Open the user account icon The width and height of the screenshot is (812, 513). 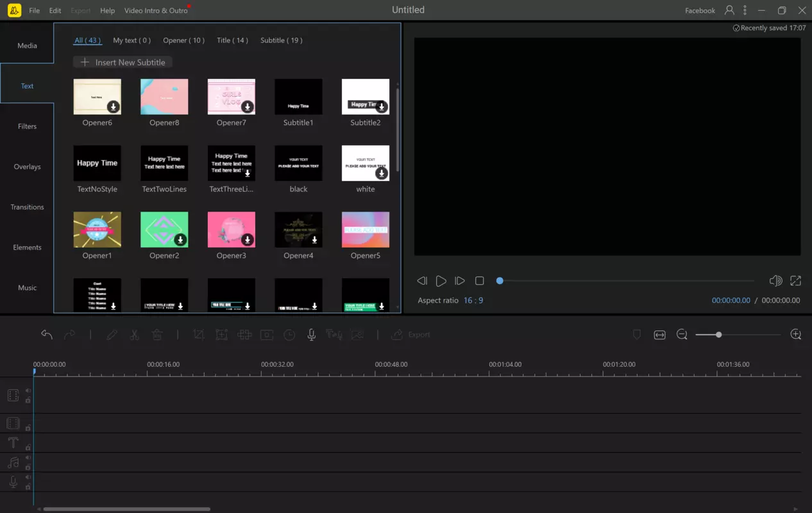tap(729, 10)
